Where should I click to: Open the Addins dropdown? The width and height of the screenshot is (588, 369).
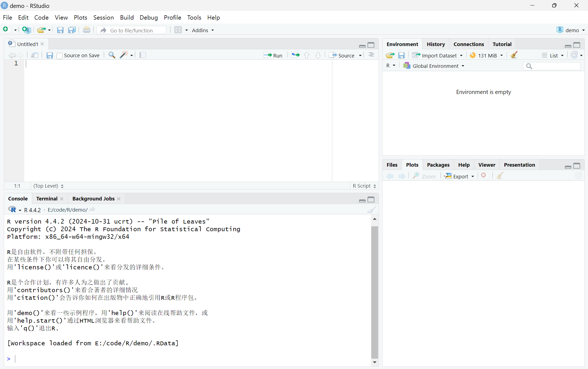tap(203, 30)
